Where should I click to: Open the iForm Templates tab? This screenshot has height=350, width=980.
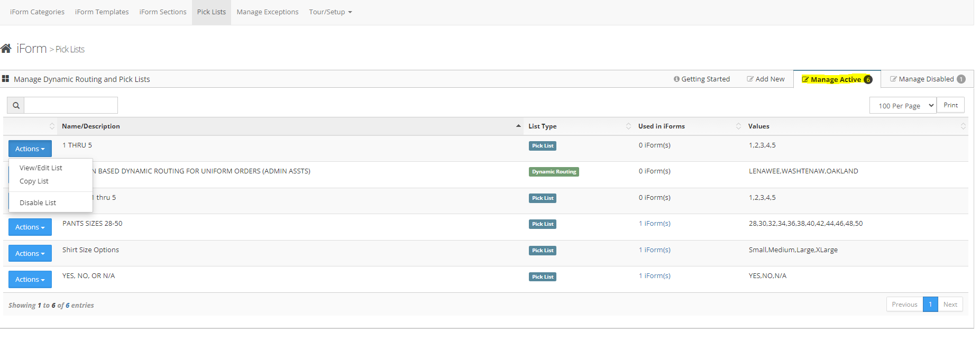(102, 12)
